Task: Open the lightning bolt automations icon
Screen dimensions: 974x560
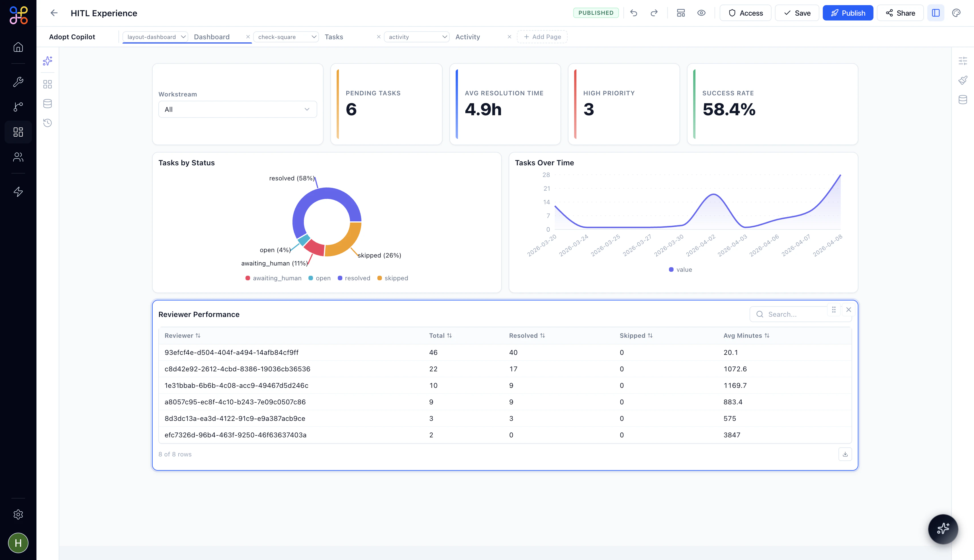Action: click(x=18, y=192)
